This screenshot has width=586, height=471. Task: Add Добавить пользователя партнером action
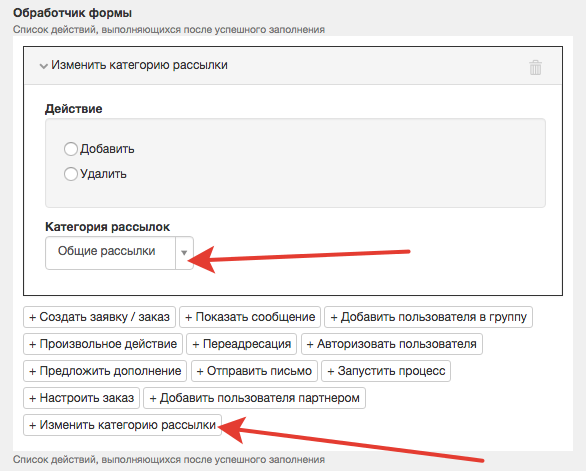(x=255, y=398)
